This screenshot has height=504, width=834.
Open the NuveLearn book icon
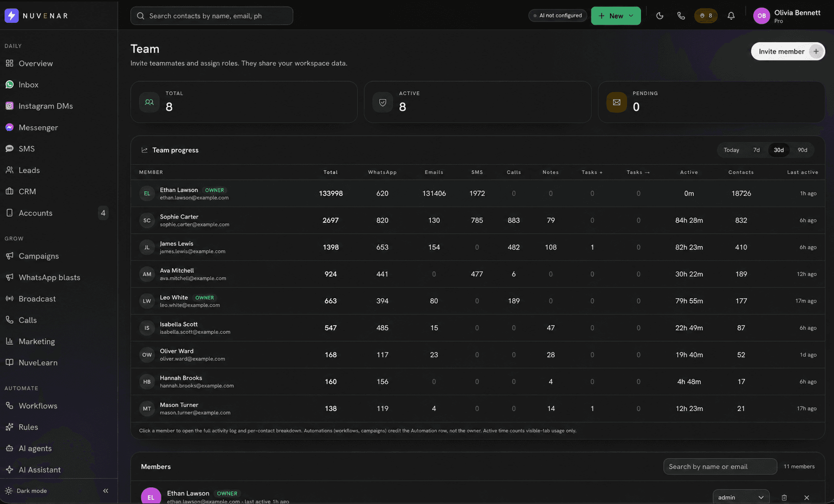(x=9, y=362)
